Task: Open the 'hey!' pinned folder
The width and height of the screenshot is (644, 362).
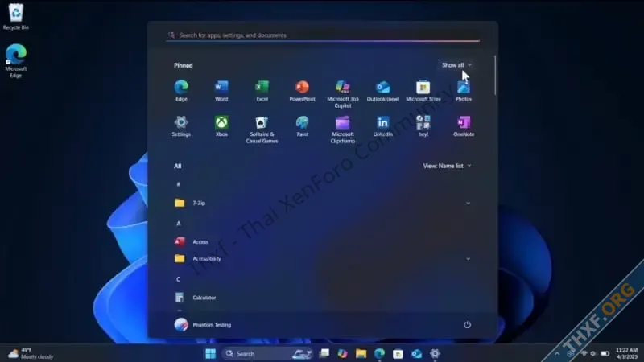Action: [423, 126]
